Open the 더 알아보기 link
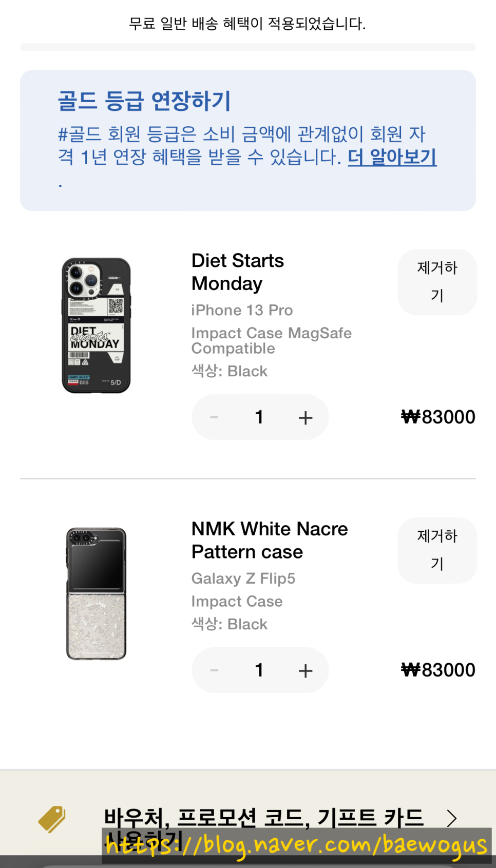The image size is (496, 868). (392, 157)
